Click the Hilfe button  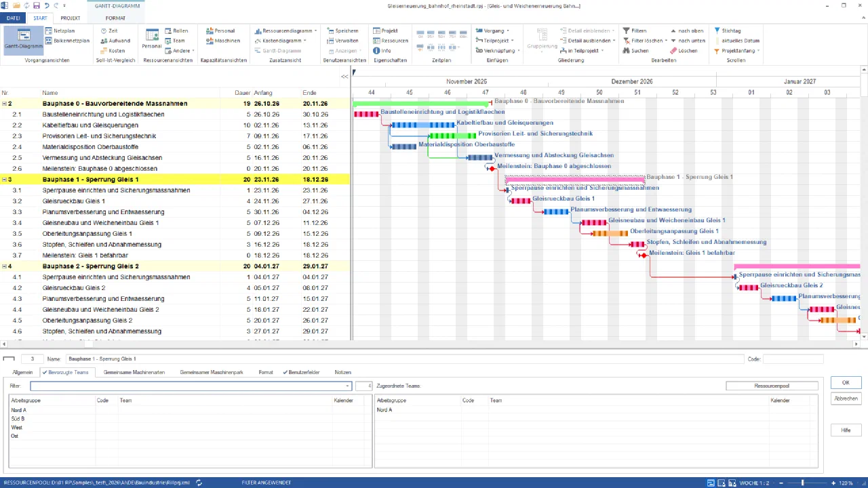click(x=846, y=430)
